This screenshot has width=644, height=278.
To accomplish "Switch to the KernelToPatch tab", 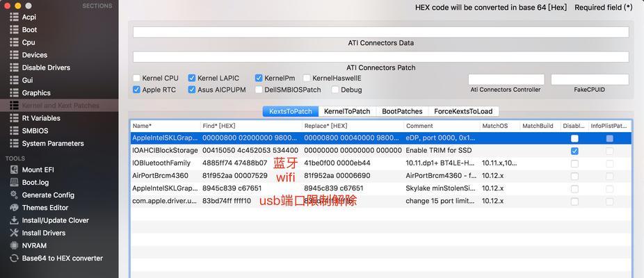I will pos(347,111).
